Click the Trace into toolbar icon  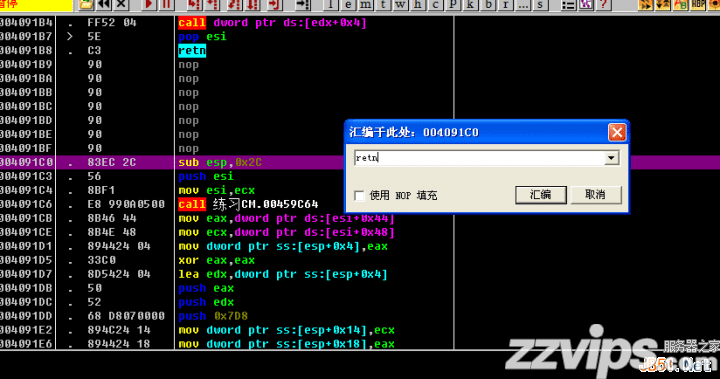[x=234, y=5]
